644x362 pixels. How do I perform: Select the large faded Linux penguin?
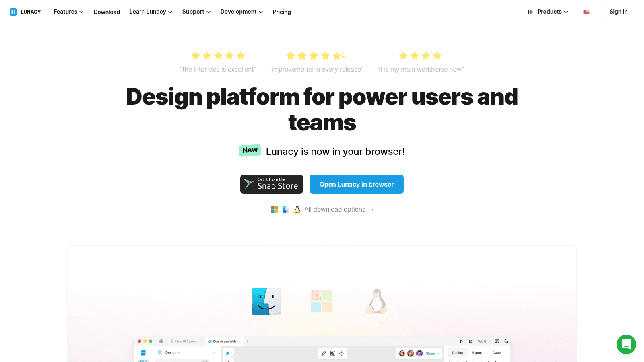click(x=377, y=301)
